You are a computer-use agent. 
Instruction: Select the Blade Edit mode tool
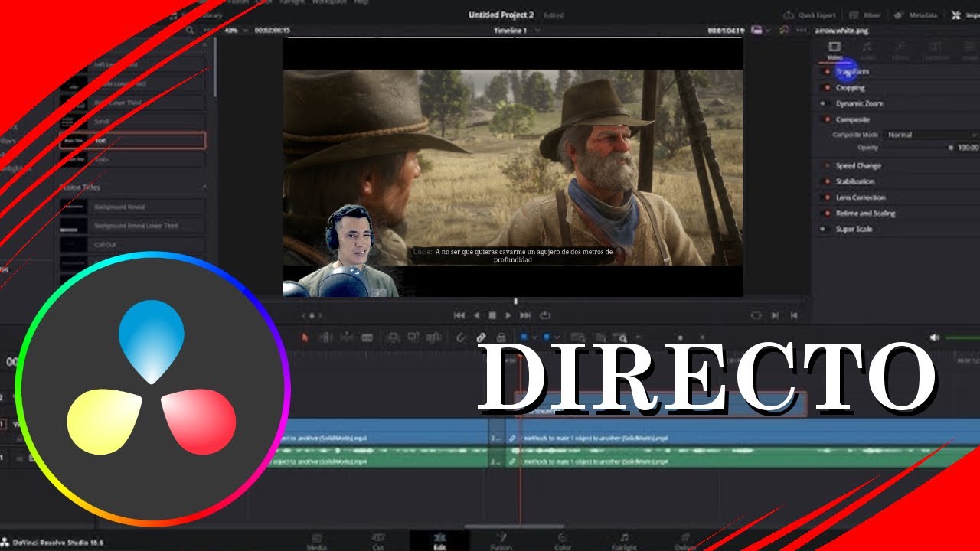coord(367,337)
